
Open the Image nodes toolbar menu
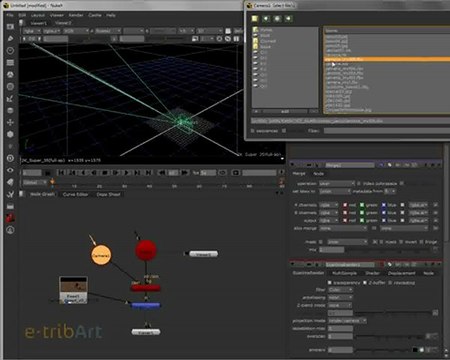click(10, 27)
